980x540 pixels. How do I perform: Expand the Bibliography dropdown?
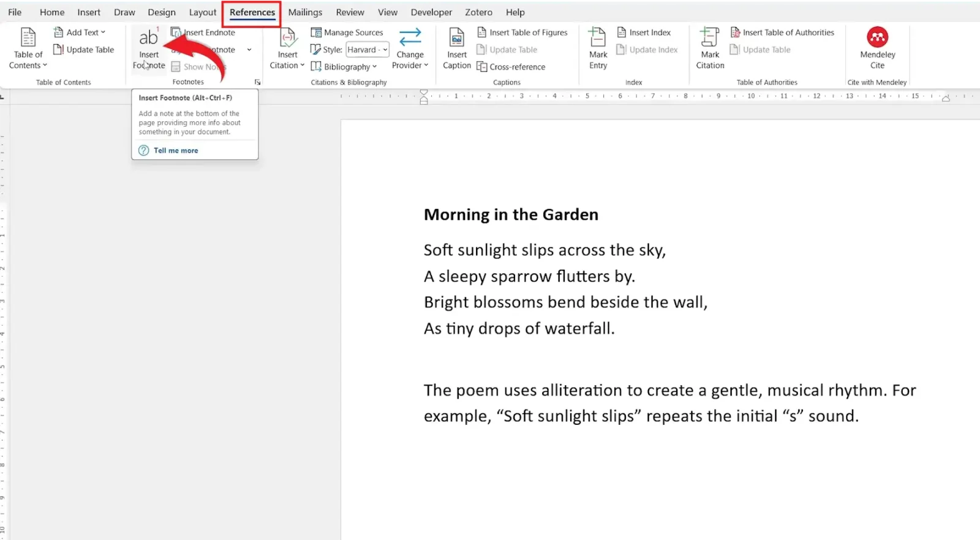pos(344,67)
